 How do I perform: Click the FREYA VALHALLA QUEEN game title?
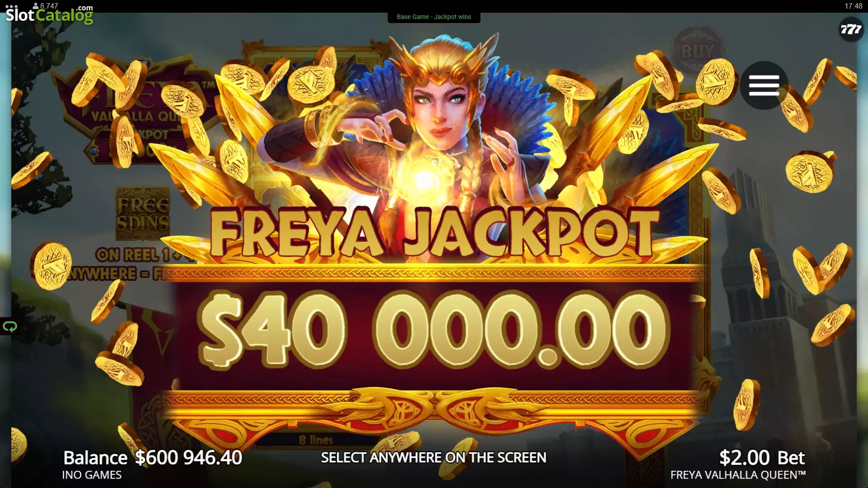(738, 475)
